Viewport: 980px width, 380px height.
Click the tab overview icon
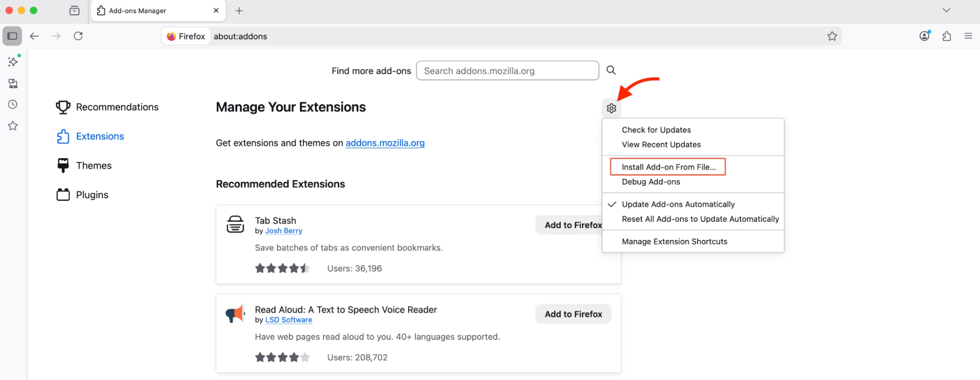click(75, 10)
